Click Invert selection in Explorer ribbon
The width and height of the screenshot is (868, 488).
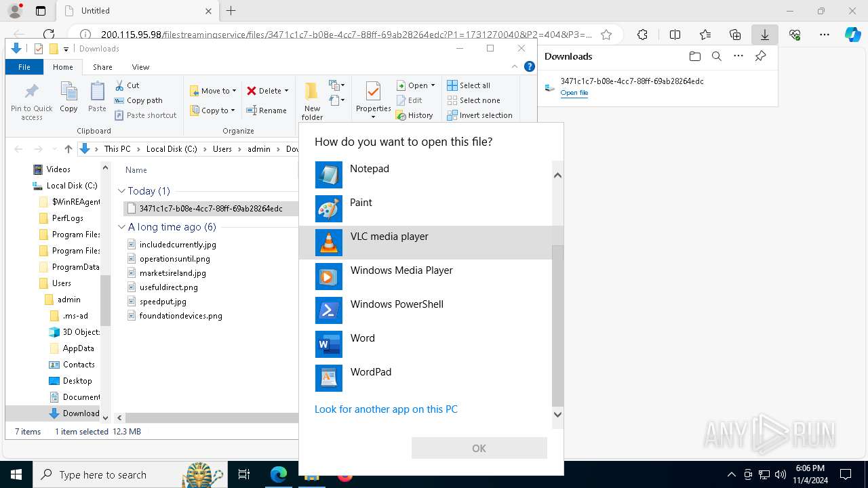pyautogui.click(x=479, y=115)
